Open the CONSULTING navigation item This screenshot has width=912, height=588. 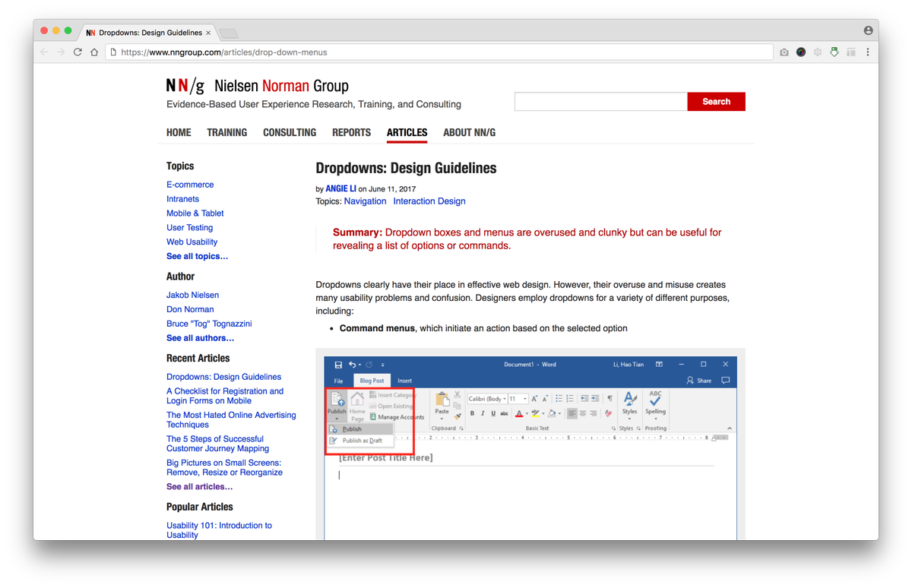click(x=290, y=132)
